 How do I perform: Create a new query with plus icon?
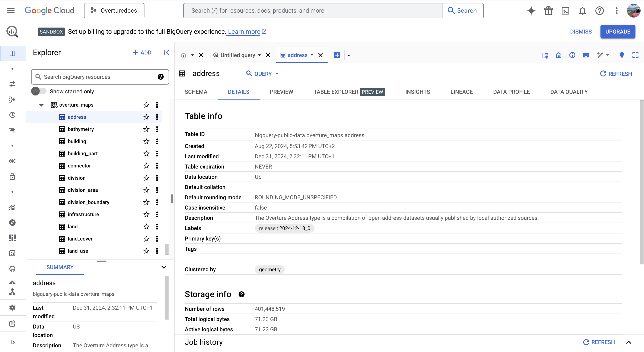(x=337, y=55)
